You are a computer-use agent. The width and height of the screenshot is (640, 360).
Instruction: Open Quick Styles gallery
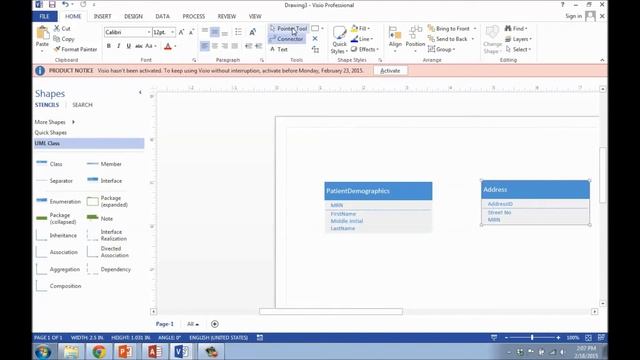coord(339,40)
